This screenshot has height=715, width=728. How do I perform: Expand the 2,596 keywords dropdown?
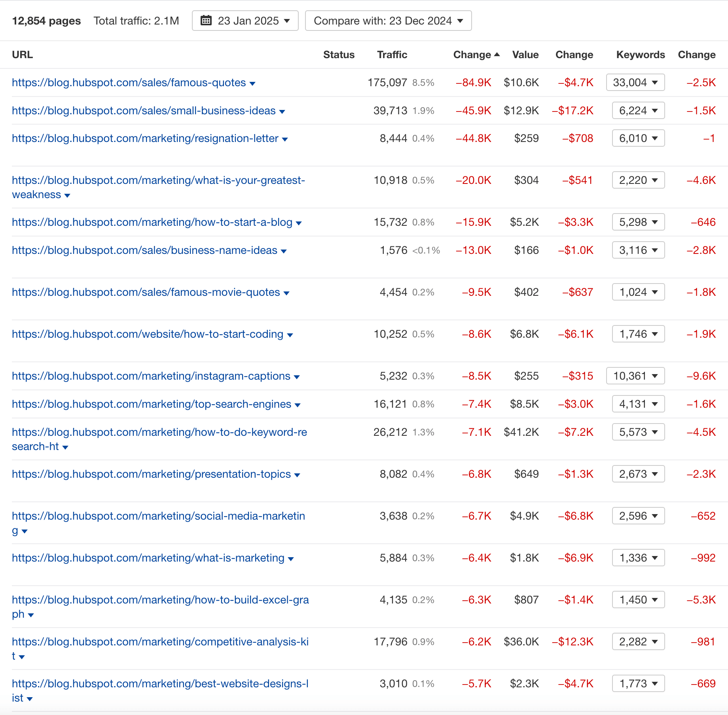[x=638, y=516]
